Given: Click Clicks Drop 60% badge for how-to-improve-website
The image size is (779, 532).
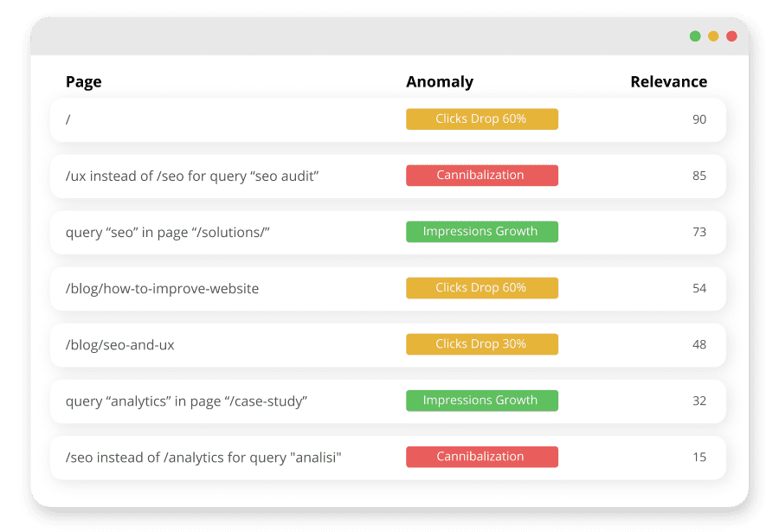Looking at the screenshot, I should (482, 288).
